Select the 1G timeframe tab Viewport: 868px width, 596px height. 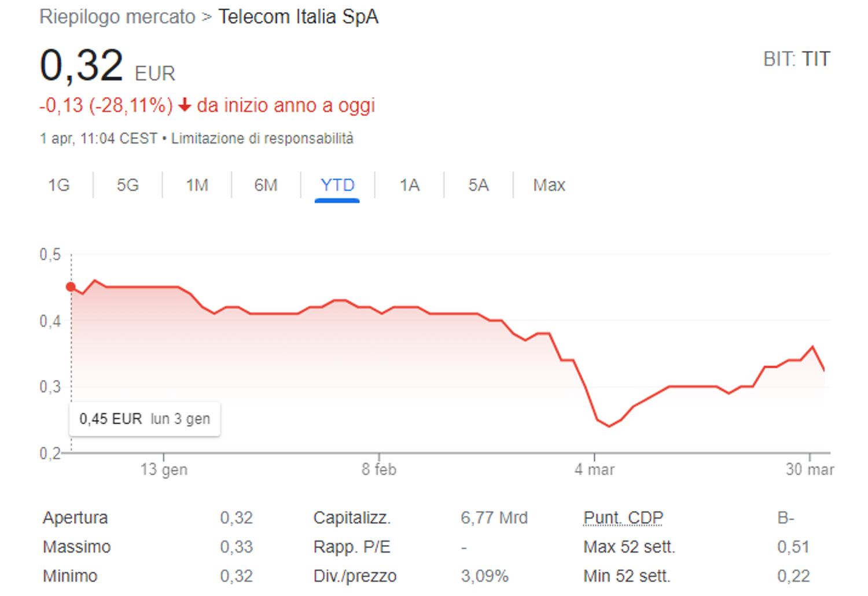coord(58,185)
